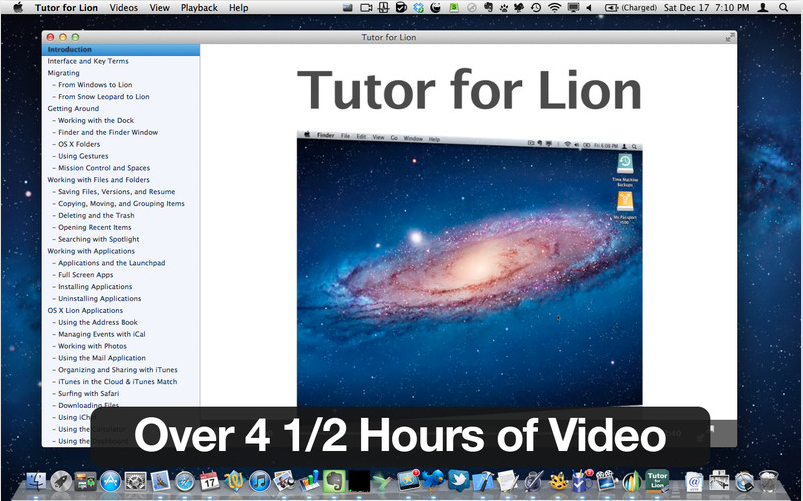The image size is (803, 501).
Task: Open Numbers bar chart icon in Dock
Action: click(309, 482)
